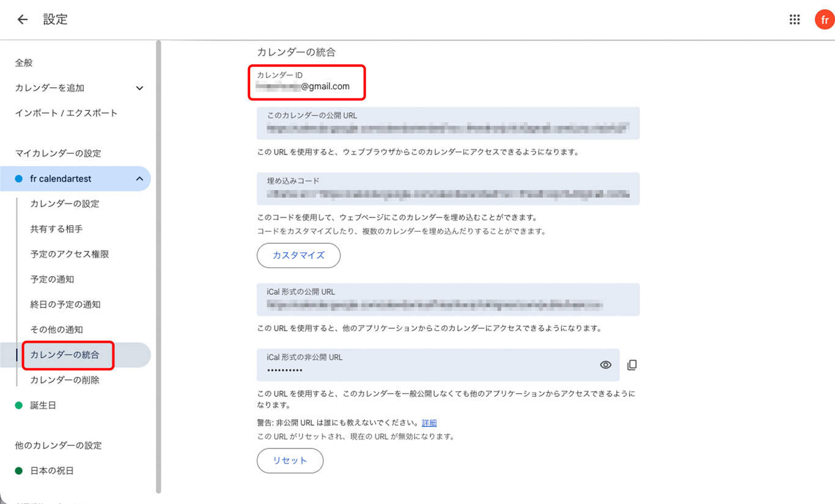The width and height of the screenshot is (835, 504).
Task: Jump to カレンダーの統合 section
Action: 64,355
